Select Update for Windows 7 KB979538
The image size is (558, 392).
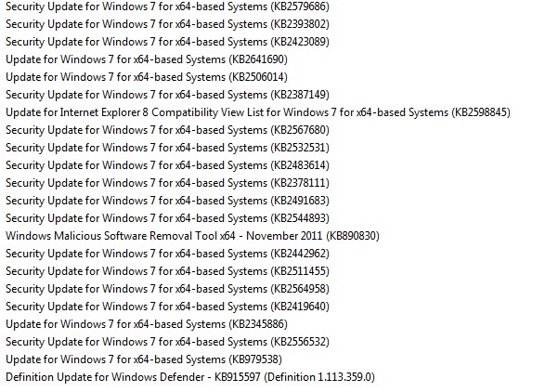click(144, 359)
